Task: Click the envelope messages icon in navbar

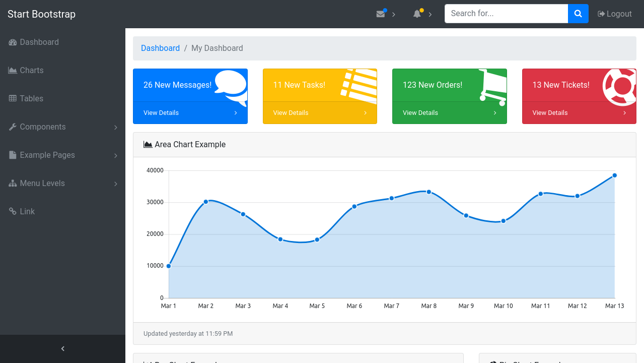Action: click(381, 14)
